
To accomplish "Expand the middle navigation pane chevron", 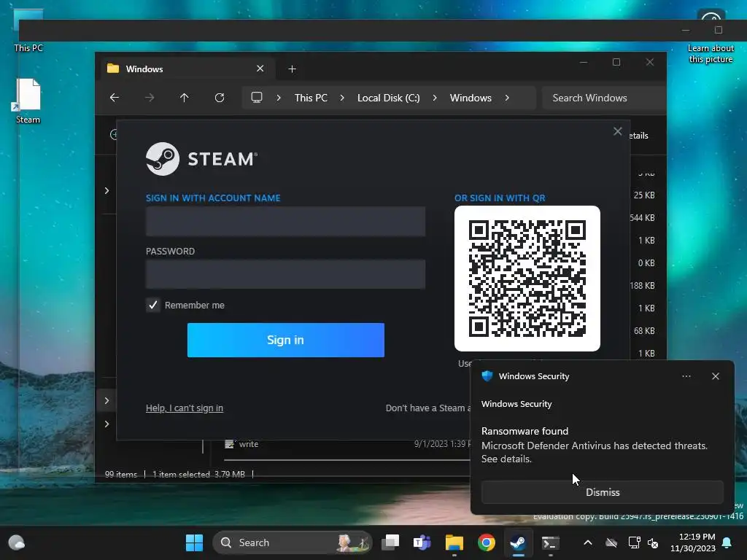I will pos(107,400).
